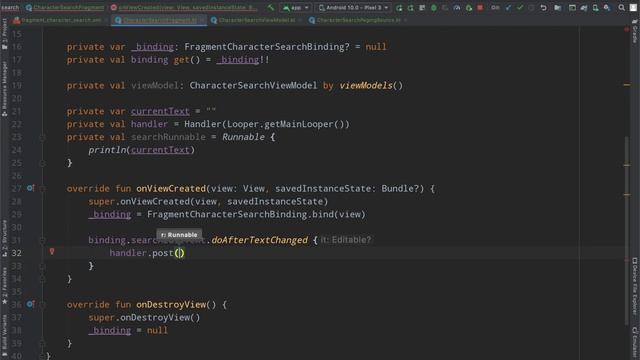Click the green Debug bug icon
The width and height of the screenshot is (640, 360).
tap(434, 8)
